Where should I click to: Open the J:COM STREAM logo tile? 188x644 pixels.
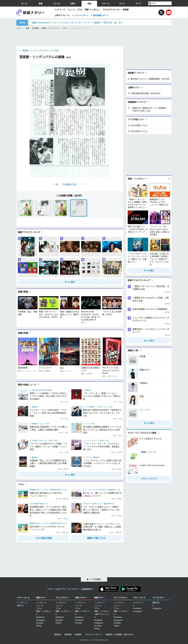(x=138, y=217)
